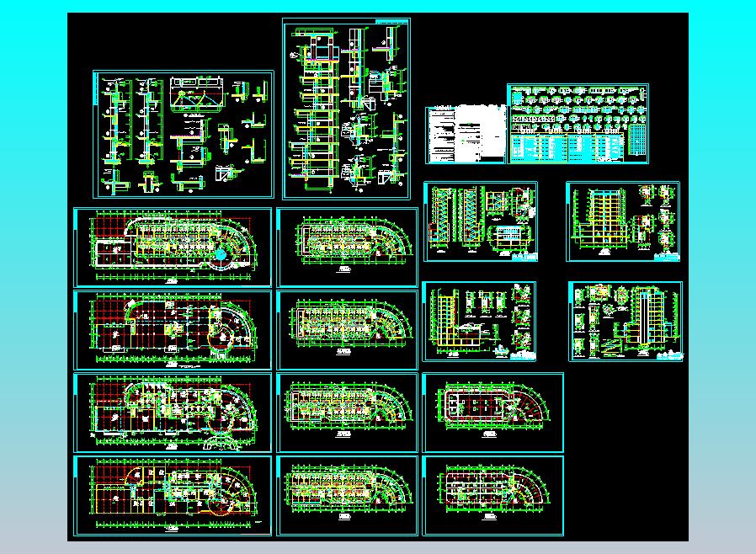Click the arched truss detail drawing
This screenshot has width=756, height=554.
pyautogui.click(x=198, y=94)
